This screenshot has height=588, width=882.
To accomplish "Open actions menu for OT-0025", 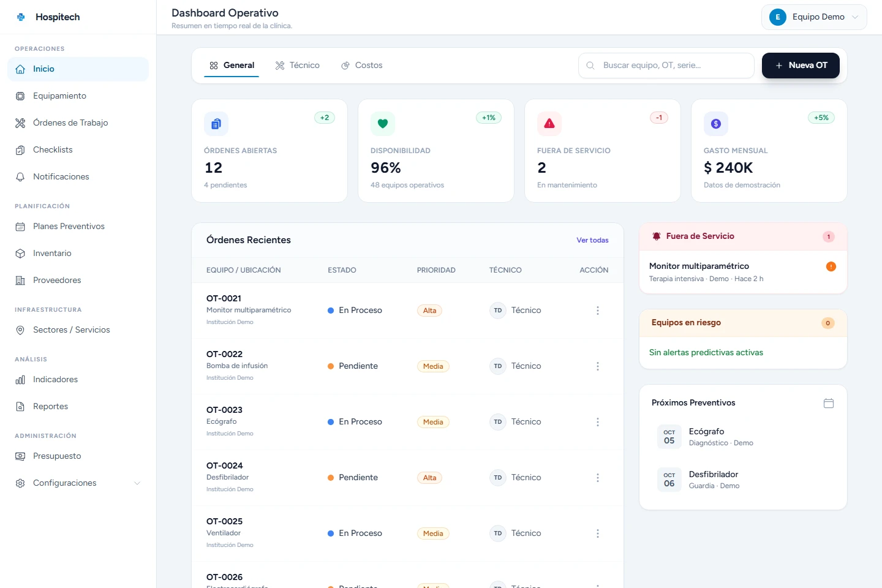I will (x=598, y=533).
